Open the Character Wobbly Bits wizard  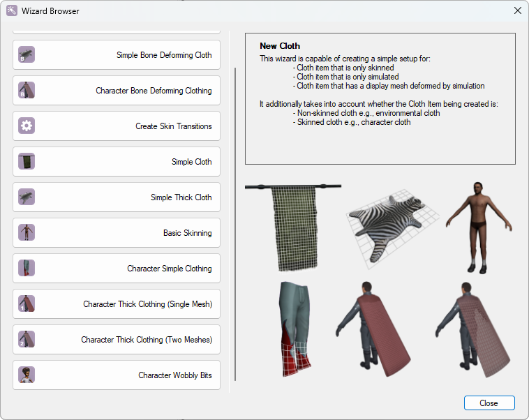(117, 375)
